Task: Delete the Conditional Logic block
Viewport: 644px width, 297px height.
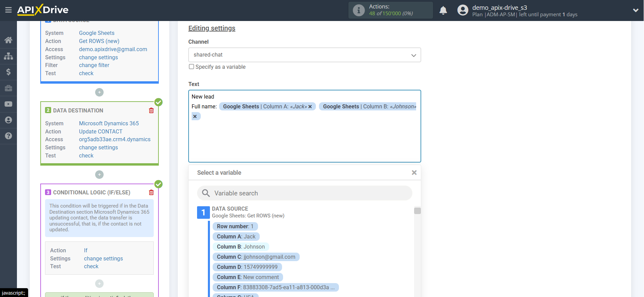Action: coord(151,192)
